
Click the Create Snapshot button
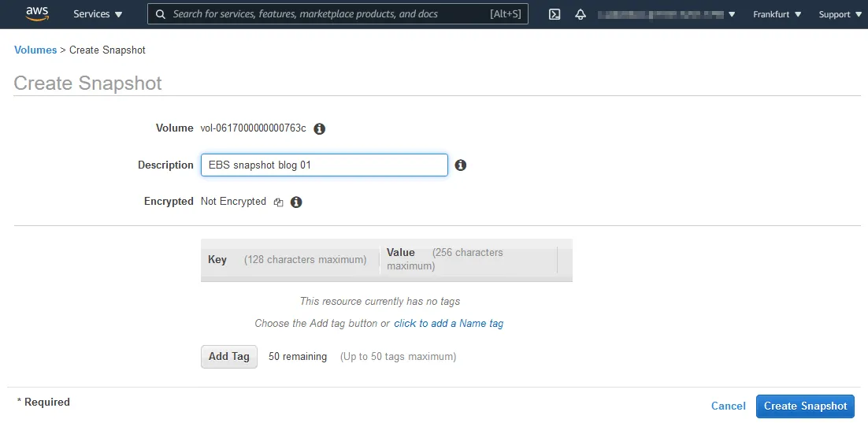pos(805,406)
